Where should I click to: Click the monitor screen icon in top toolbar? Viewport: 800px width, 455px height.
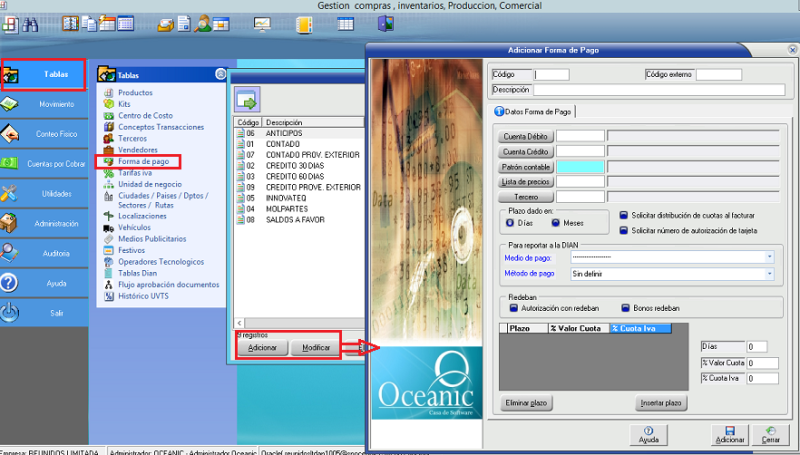pos(262,23)
